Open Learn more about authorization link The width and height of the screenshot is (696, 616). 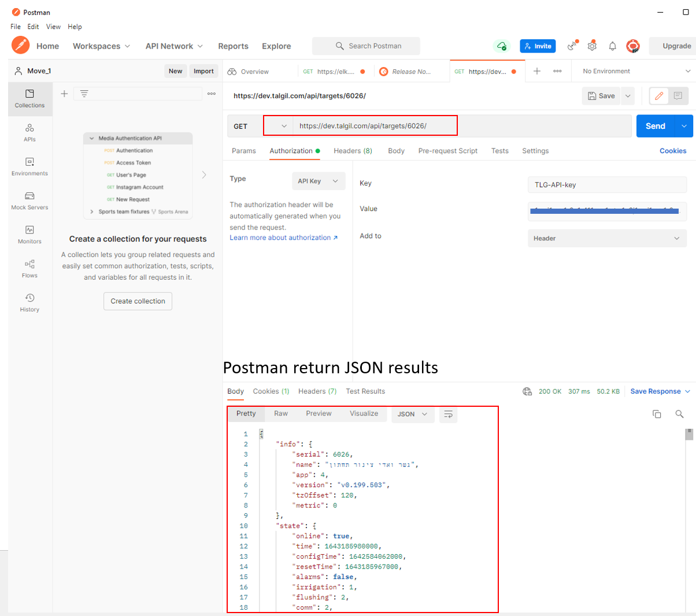tap(283, 238)
